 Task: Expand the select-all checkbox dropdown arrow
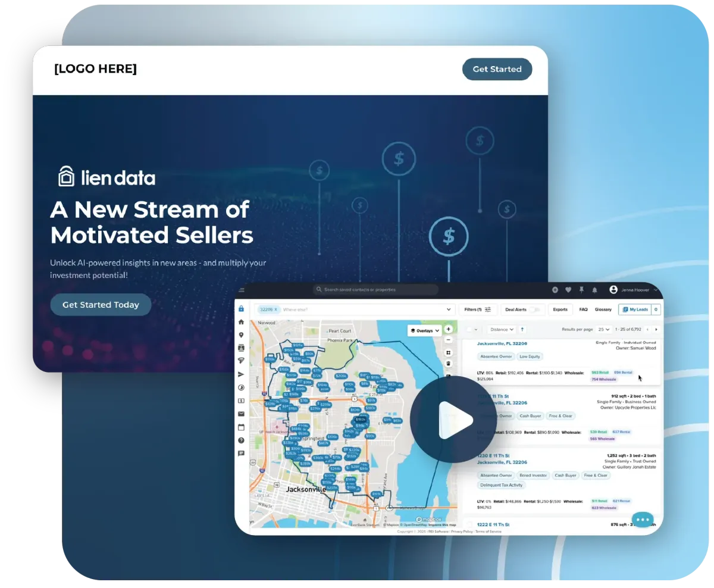476,329
